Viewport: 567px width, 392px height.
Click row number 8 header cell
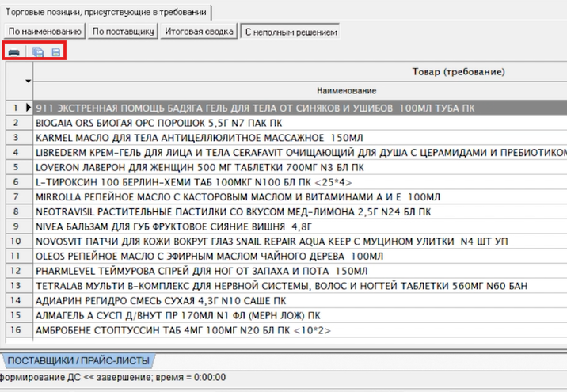[19, 211]
